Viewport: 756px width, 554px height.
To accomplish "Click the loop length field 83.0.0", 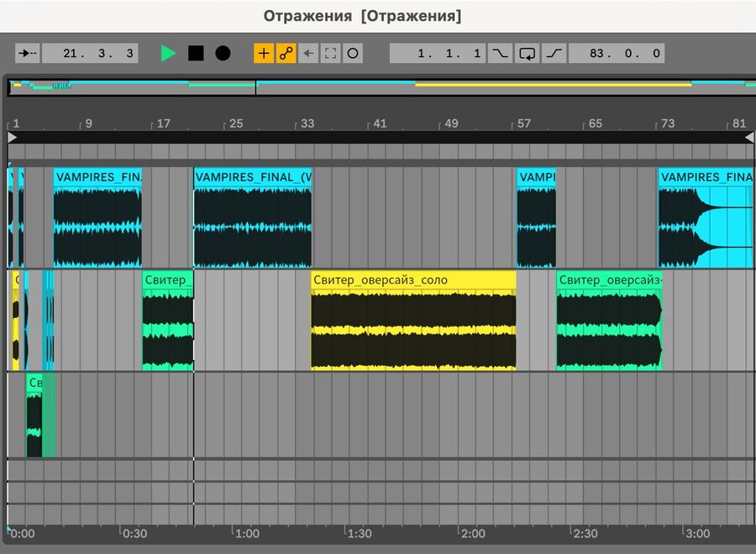I will pyautogui.click(x=616, y=54).
